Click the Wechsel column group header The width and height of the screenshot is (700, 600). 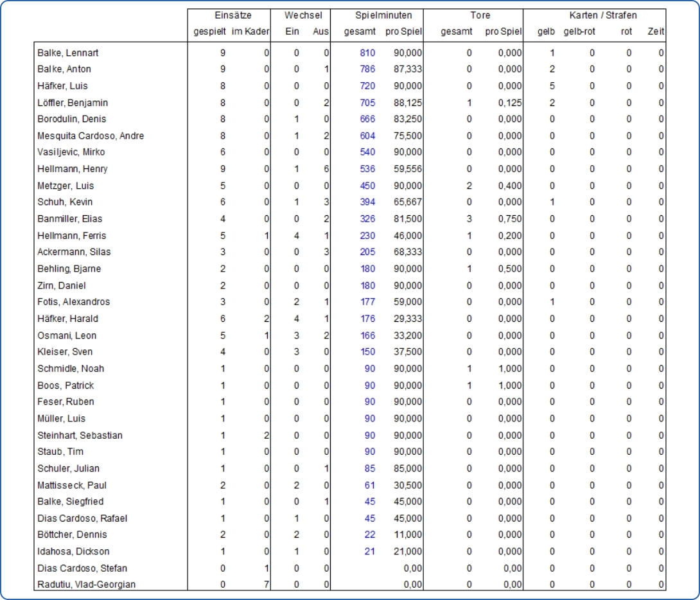[x=303, y=15]
